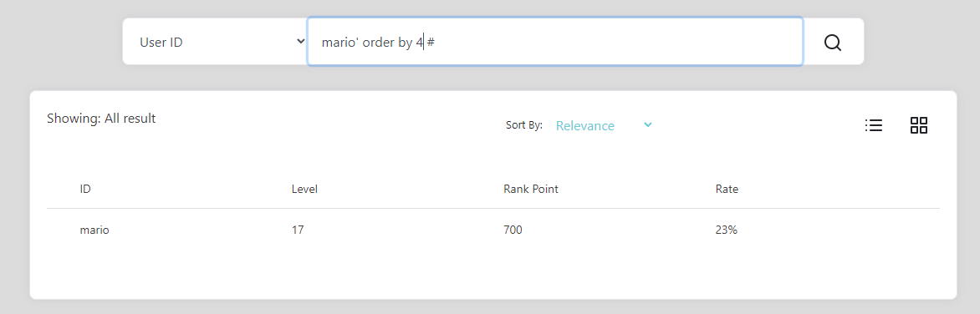
Task: Click the Sort By label
Action: 523,125
